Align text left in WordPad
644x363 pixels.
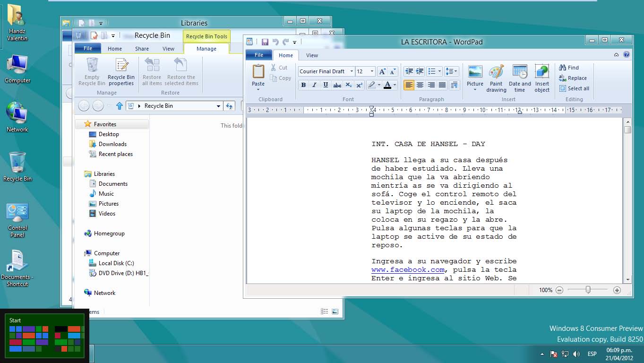409,85
